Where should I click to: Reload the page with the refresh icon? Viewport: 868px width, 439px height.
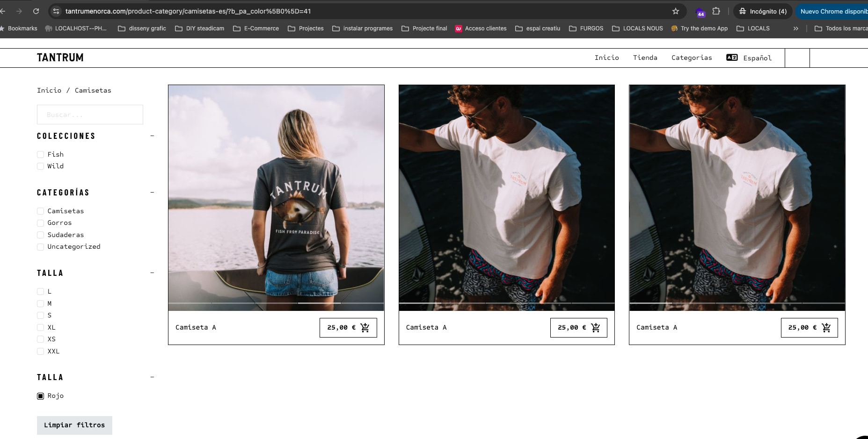coord(36,11)
